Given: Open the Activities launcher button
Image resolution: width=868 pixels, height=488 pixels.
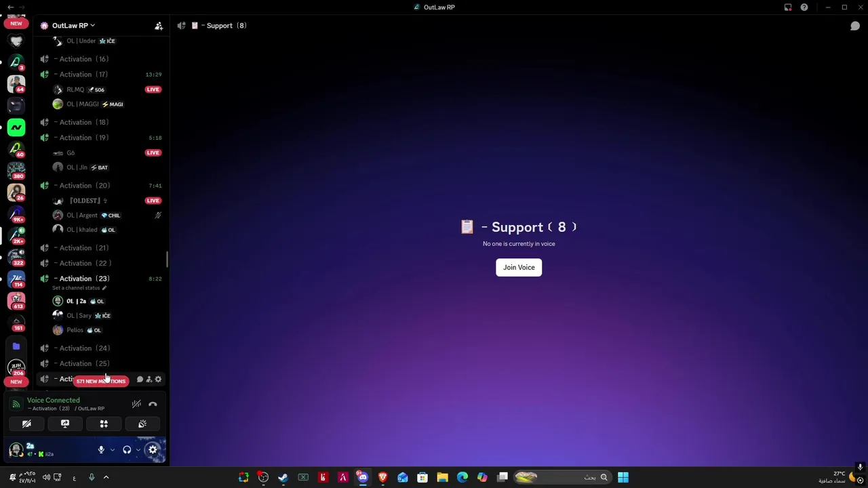Looking at the screenshot, I should point(104,424).
